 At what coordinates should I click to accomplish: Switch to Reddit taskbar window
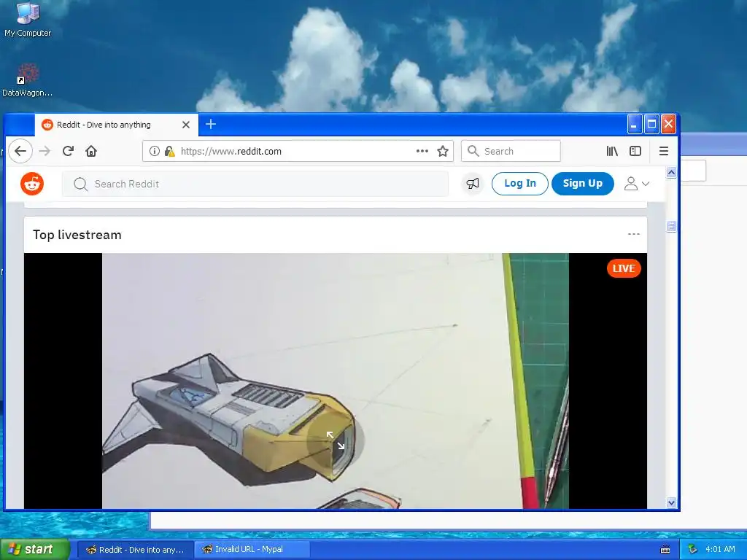tap(135, 550)
